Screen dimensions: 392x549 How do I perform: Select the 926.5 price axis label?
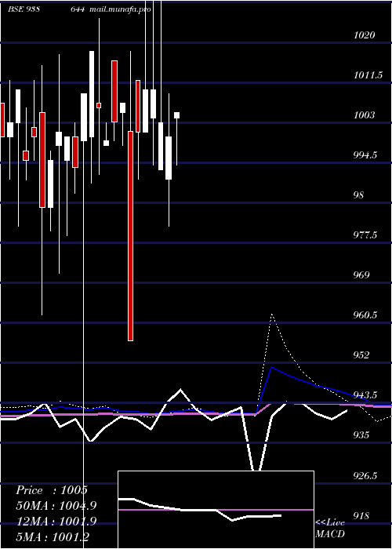pyautogui.click(x=365, y=475)
